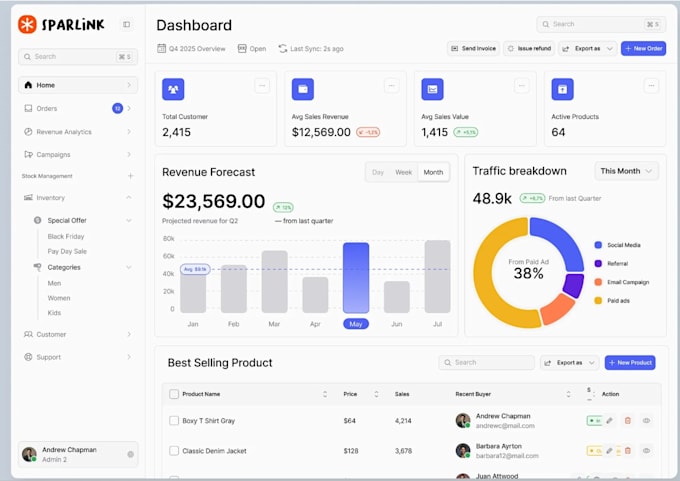
Task: Open Kids category in sidebar
Action: click(54, 313)
